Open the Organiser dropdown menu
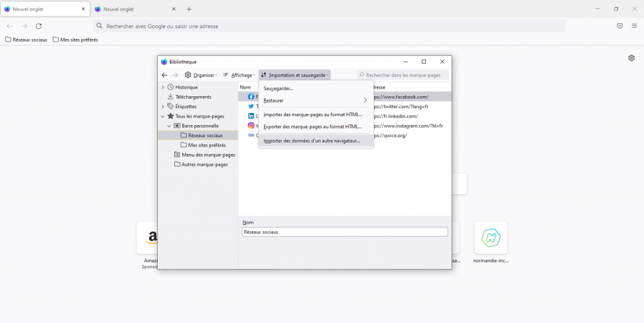The width and height of the screenshot is (644, 323). point(201,75)
